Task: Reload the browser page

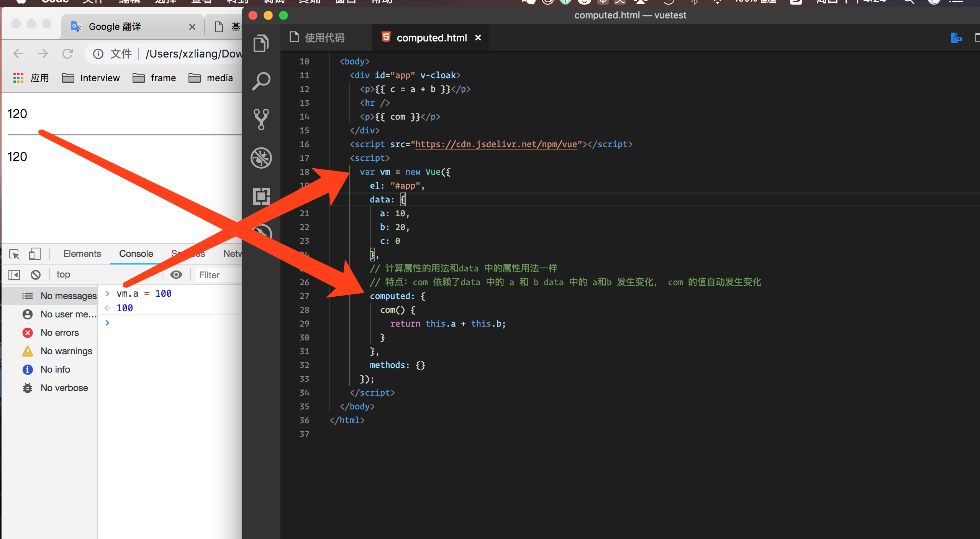Action: (x=68, y=54)
